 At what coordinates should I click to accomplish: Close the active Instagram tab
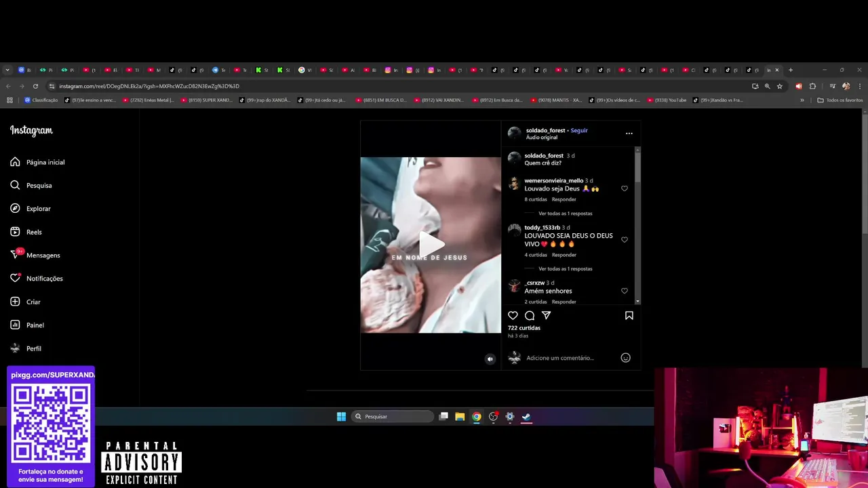pyautogui.click(x=777, y=70)
